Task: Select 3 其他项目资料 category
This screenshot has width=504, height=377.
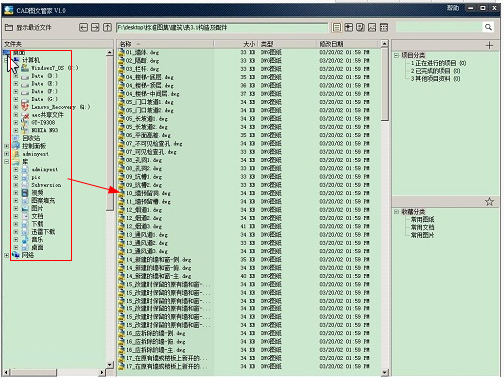Action: [x=435, y=79]
